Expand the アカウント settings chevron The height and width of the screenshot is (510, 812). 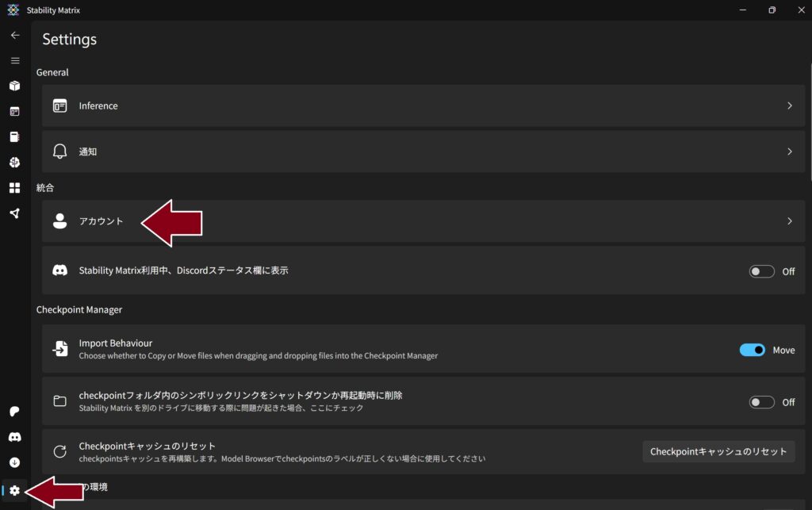point(790,221)
